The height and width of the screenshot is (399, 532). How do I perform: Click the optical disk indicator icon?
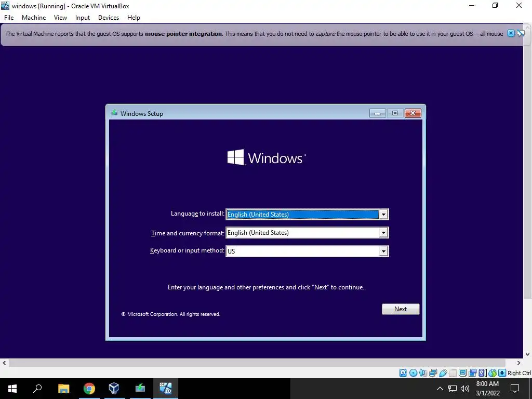point(413,373)
